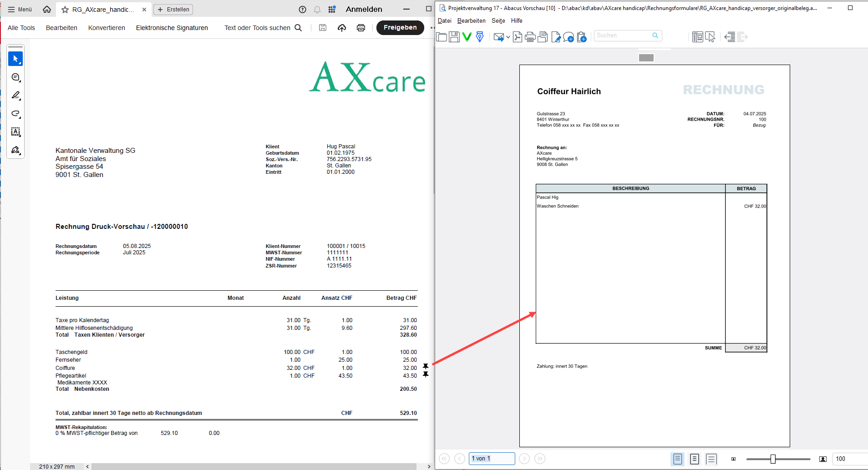This screenshot has width=868, height=470.
Task: Activate the text box selection tool
Action: pyautogui.click(x=15, y=132)
